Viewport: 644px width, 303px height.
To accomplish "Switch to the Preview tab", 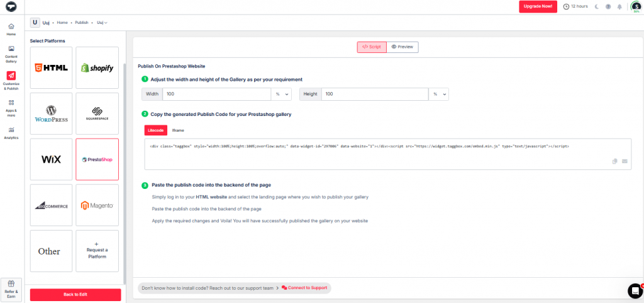I will pos(402,47).
